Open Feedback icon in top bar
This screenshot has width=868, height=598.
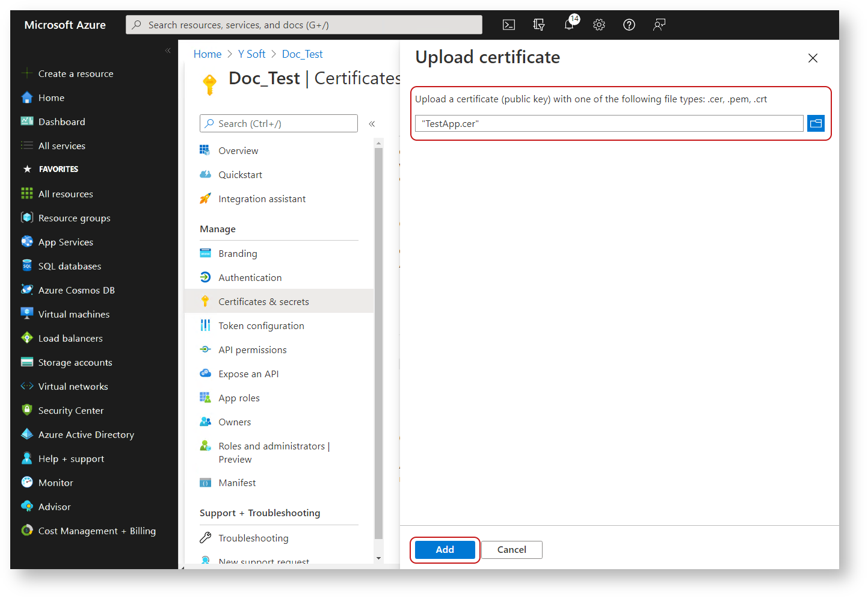coord(659,25)
